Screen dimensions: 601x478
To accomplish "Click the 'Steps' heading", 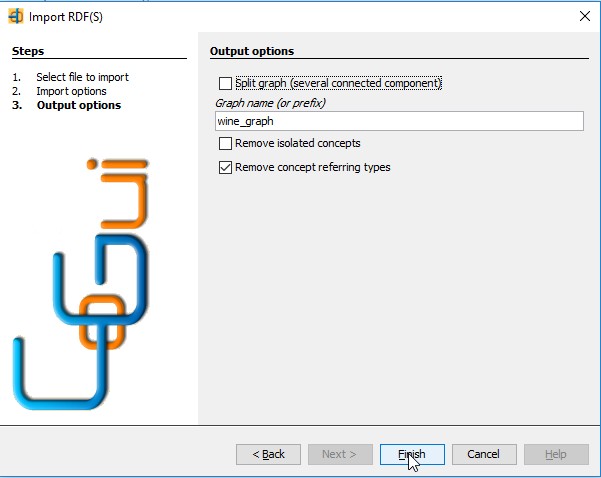I will click(28, 51).
